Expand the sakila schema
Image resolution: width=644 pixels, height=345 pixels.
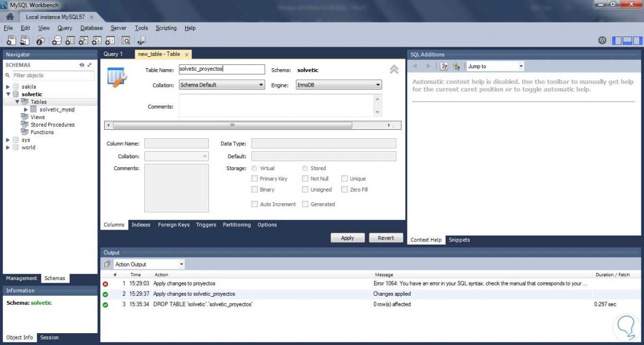click(x=8, y=87)
